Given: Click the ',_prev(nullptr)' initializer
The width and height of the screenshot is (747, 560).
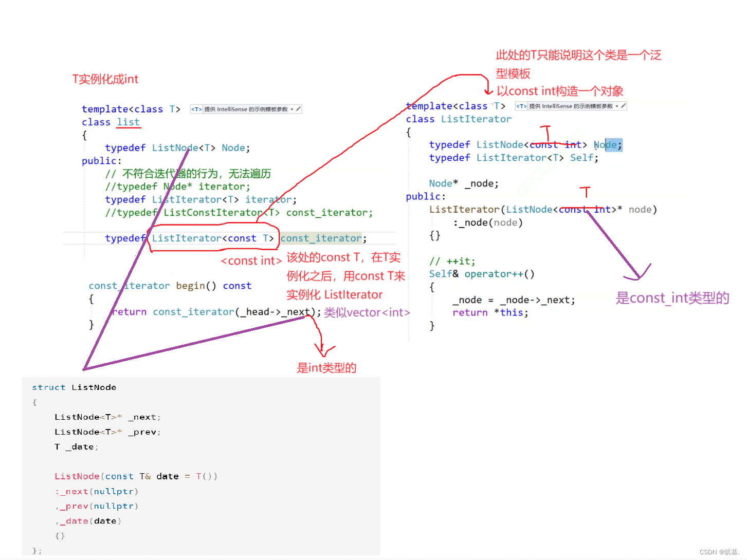Looking at the screenshot, I should coord(96,506).
